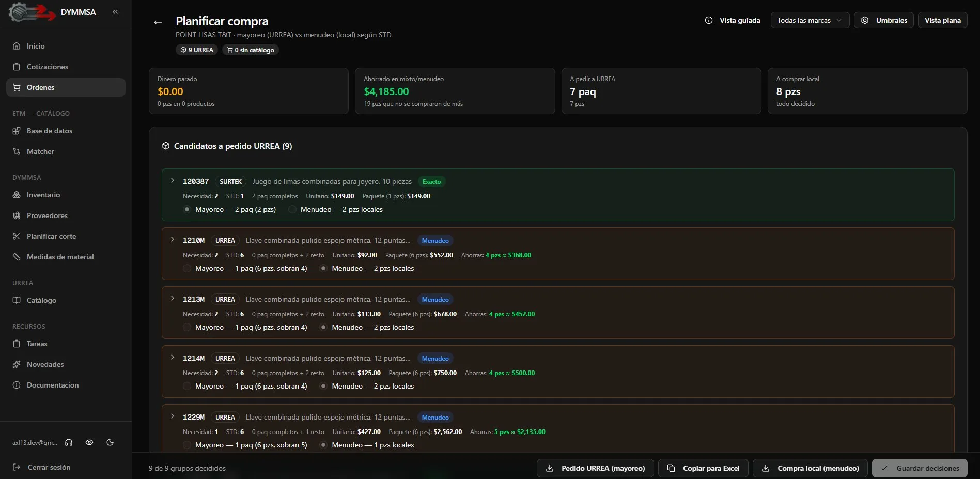Select Ordenes in the sidebar
The image size is (980, 479).
coord(66,87)
